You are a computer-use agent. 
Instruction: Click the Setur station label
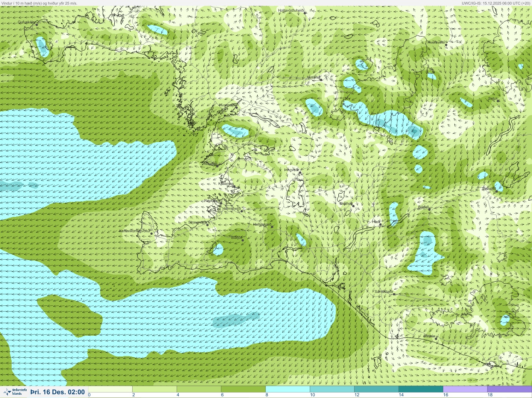click(x=493, y=98)
